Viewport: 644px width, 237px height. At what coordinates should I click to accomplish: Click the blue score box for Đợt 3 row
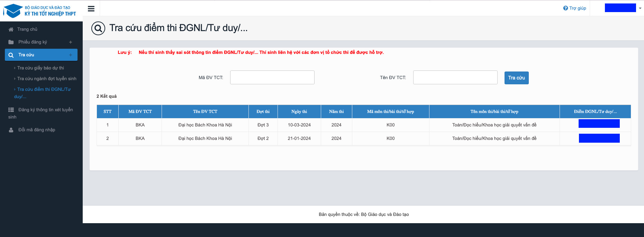[599, 124]
